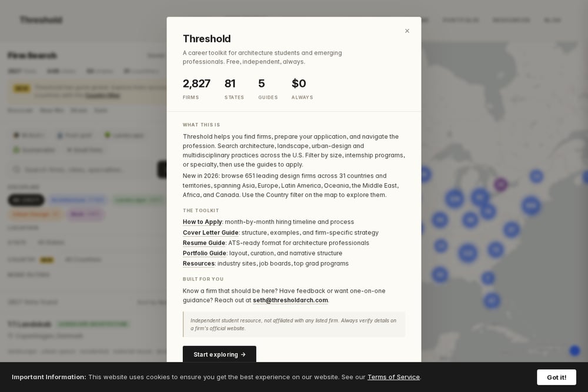Accept cookies with Got it! button
588x392 pixels.
[556, 377]
